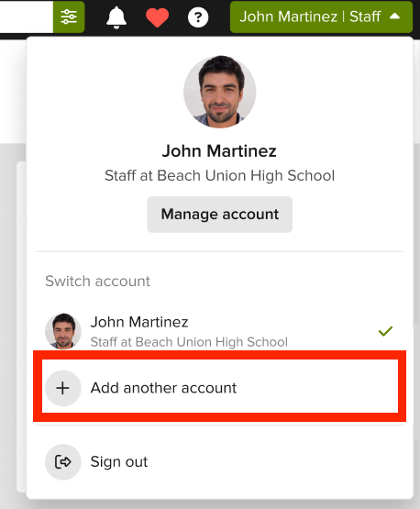Screen dimensions: 420x509
Task: Switch to John Martinez staff account
Action: pos(219,331)
